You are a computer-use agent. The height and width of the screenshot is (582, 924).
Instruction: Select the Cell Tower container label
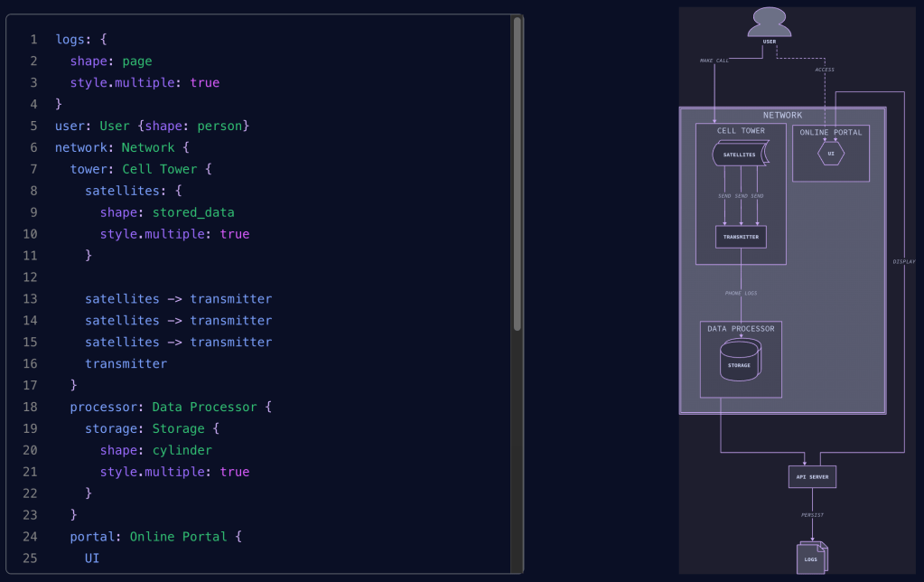pos(741,131)
